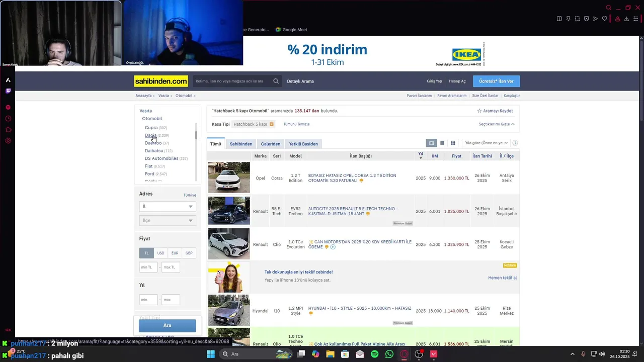Select DS Automobiles brand in list
The width and height of the screenshot is (644, 362).
[162, 158]
